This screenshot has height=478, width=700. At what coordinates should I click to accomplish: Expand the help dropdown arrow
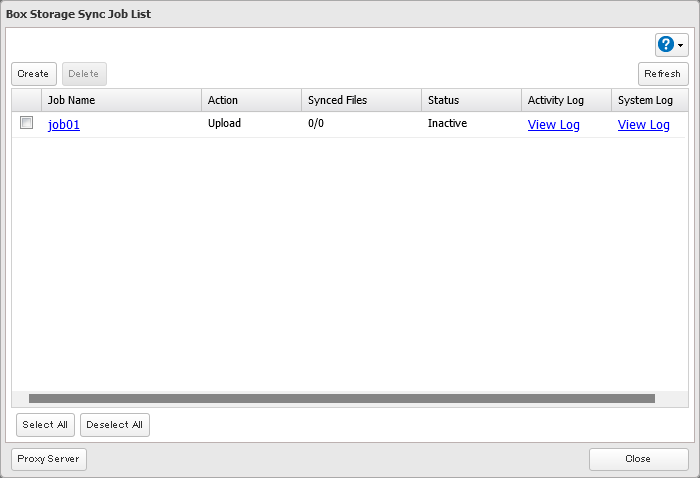[x=681, y=46]
